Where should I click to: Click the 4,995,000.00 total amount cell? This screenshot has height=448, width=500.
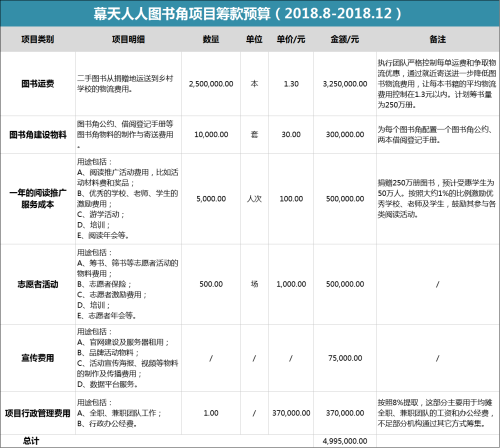point(345,441)
